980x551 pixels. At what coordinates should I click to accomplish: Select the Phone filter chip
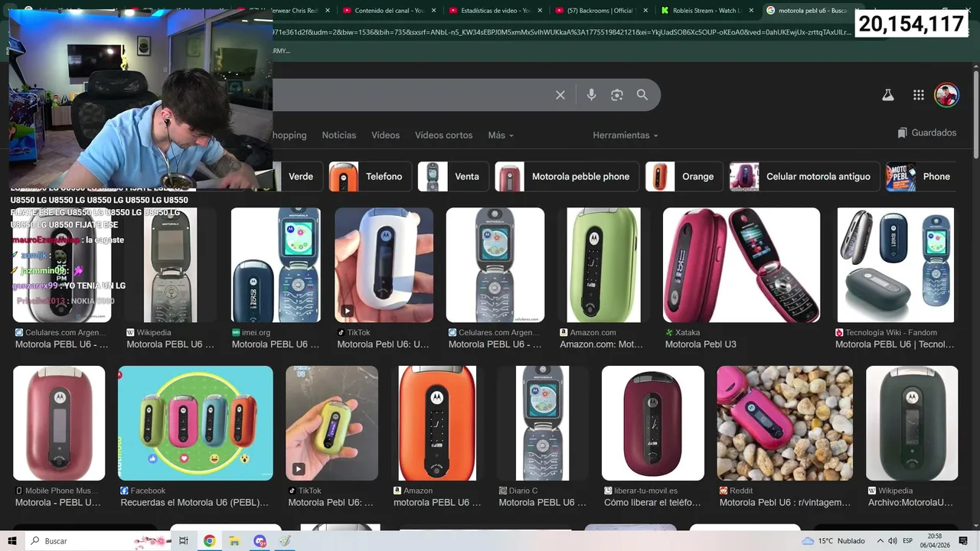923,177
